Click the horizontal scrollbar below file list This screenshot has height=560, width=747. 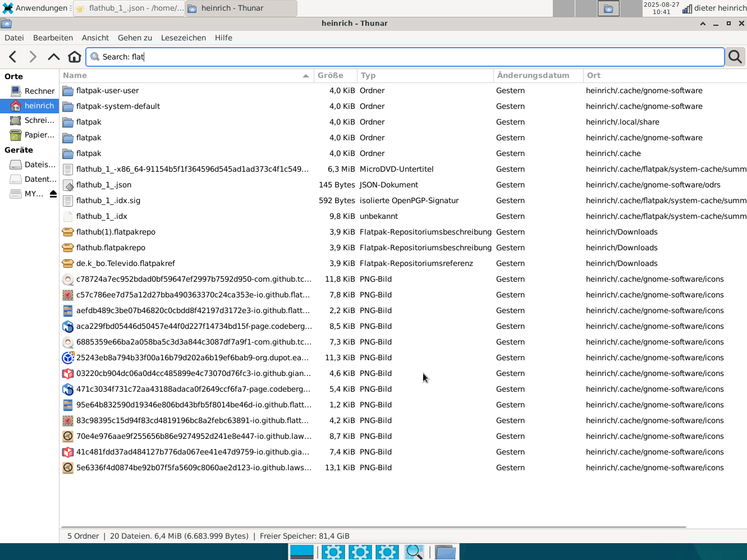coord(373,527)
